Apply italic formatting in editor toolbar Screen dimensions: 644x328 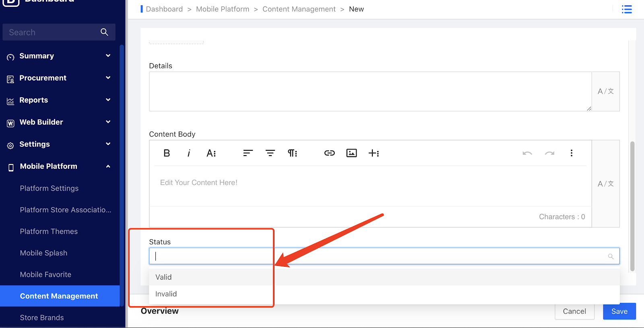click(x=189, y=153)
